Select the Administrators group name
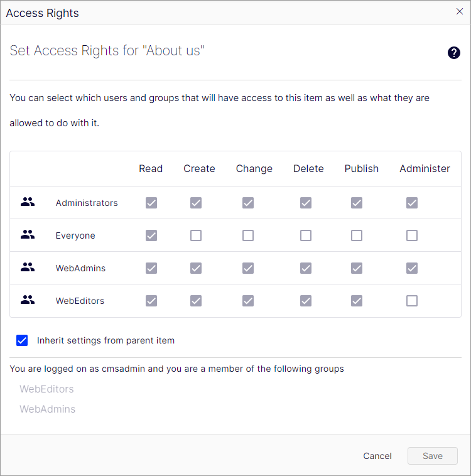Screen dimensions: 471x476 [87, 203]
